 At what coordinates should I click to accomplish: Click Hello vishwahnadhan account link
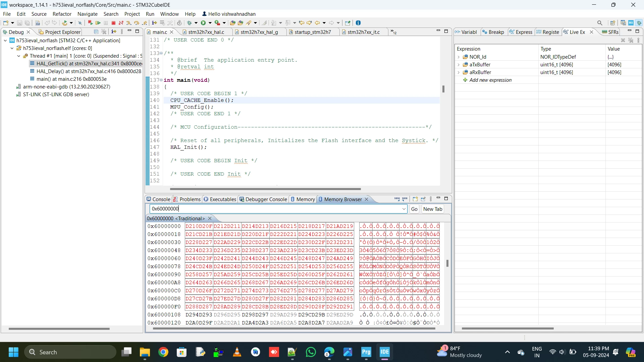click(x=229, y=14)
